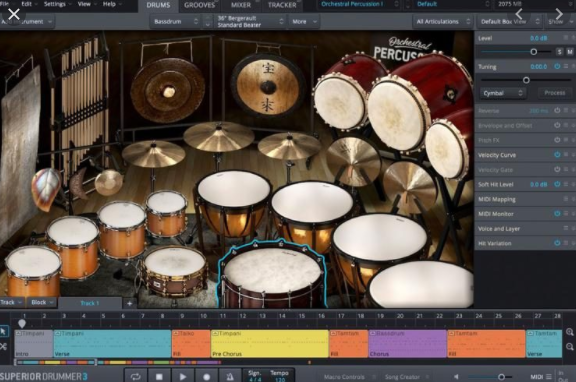Screen dimensions: 576x382
Task: Open the Default preset dropdown
Action: click(x=453, y=4)
